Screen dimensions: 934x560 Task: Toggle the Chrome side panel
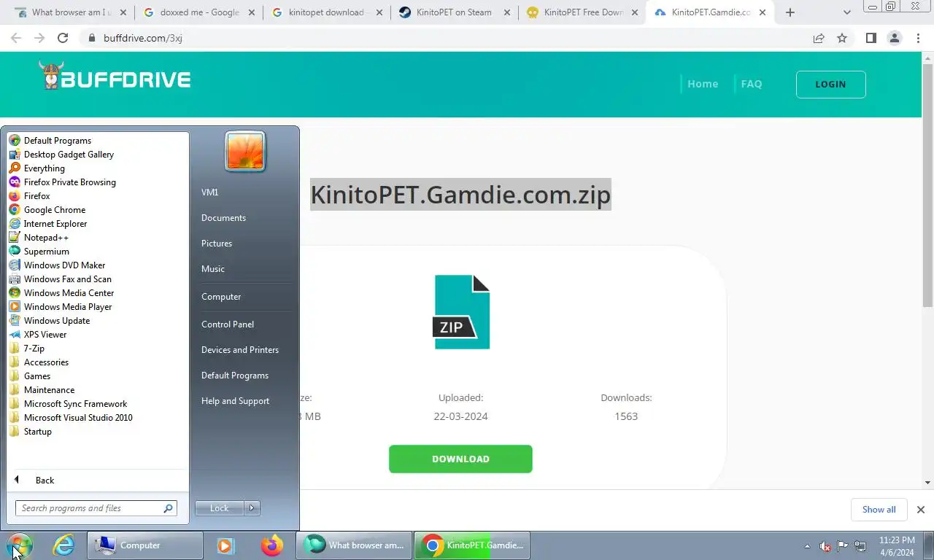pos(871,38)
